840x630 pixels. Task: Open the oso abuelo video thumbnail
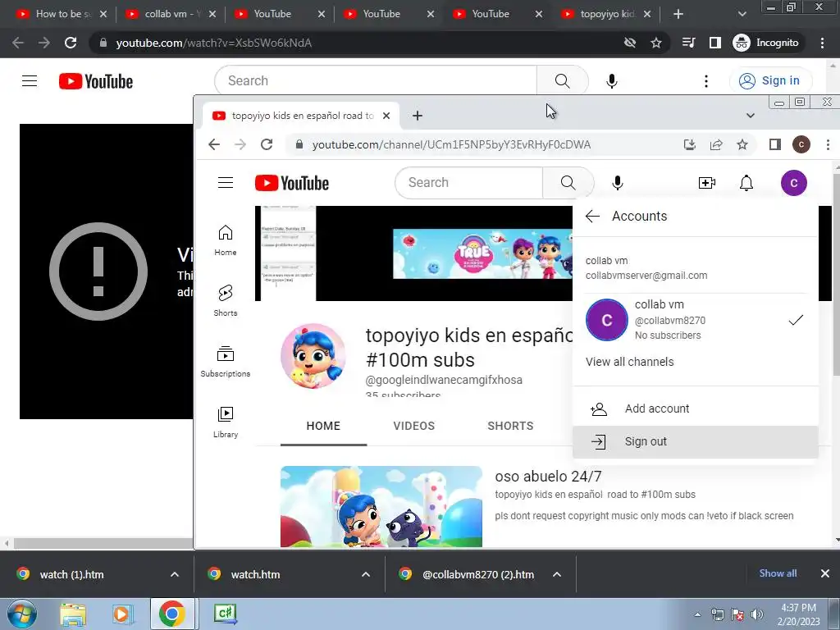point(381,507)
